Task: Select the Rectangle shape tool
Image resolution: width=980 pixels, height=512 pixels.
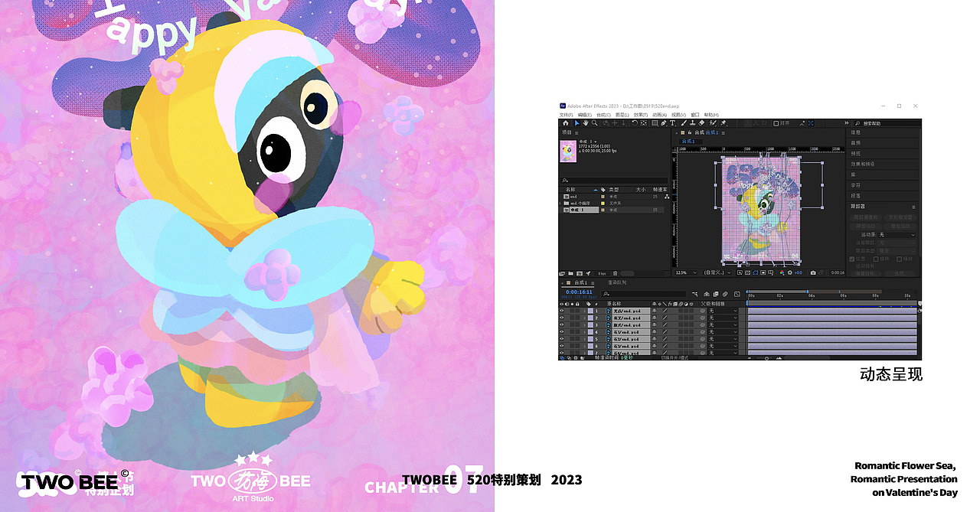Action: coord(655,123)
